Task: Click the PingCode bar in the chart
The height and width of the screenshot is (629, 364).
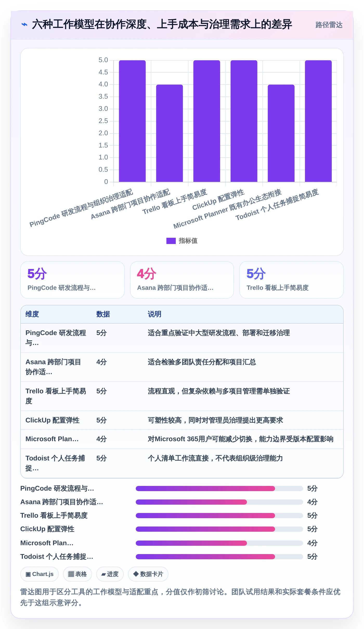Action: click(132, 121)
